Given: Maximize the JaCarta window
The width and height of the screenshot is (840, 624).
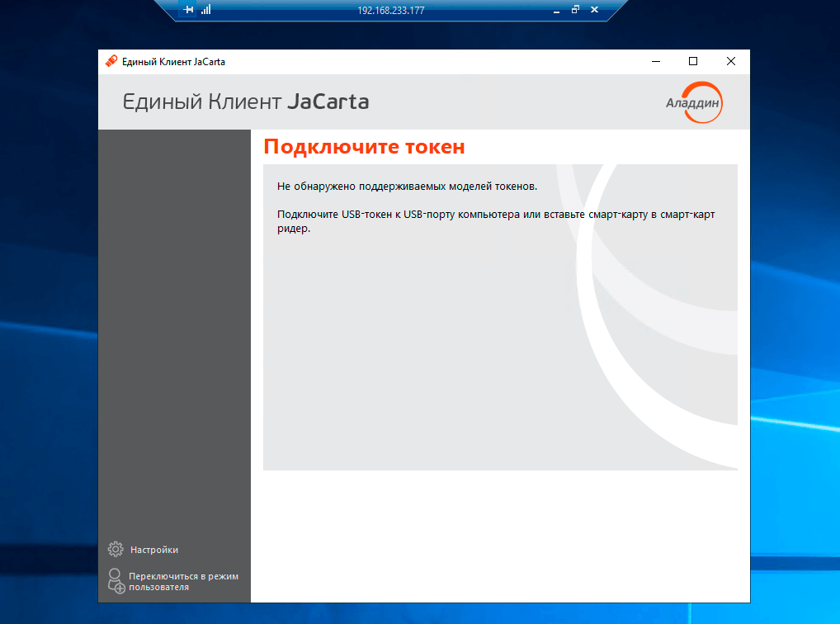Looking at the screenshot, I should click(692, 61).
